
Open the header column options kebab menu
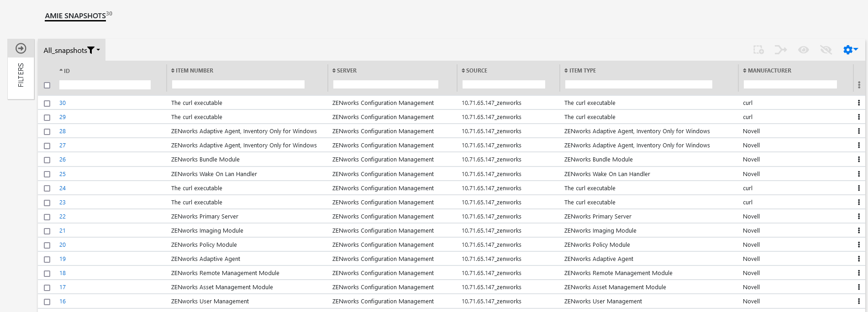point(859,85)
